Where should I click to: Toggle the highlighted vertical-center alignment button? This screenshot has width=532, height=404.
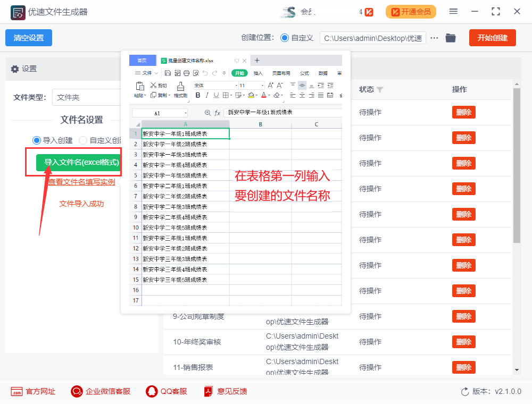(x=302, y=85)
